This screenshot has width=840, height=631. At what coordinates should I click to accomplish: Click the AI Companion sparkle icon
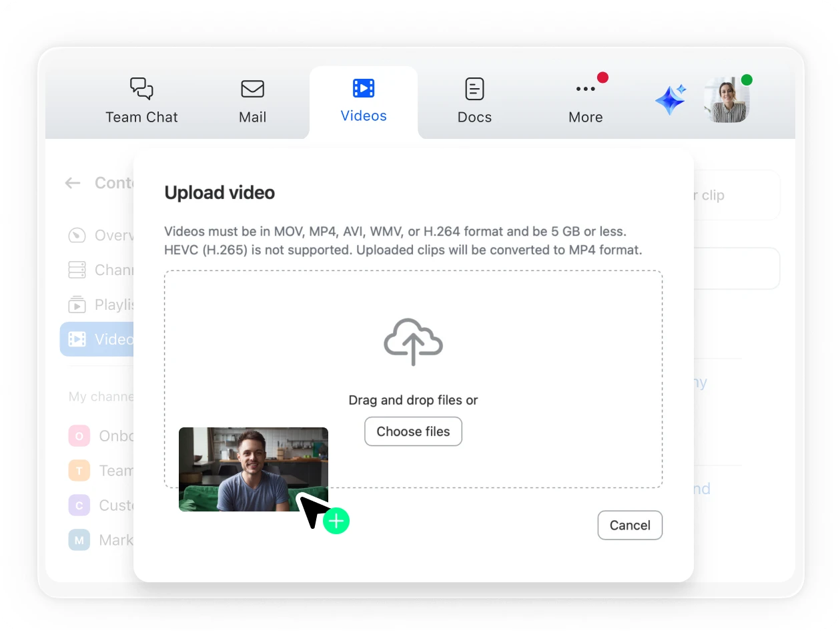tap(670, 99)
